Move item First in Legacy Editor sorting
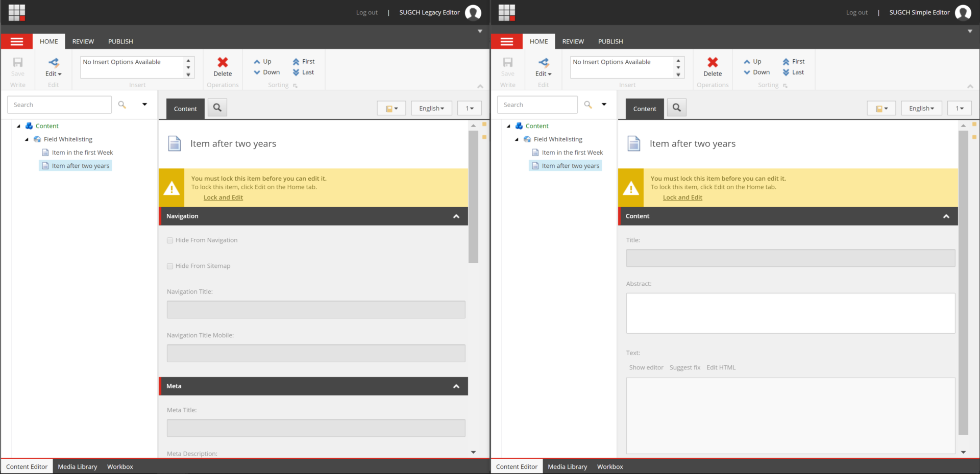The width and height of the screenshot is (980, 474). [x=303, y=61]
